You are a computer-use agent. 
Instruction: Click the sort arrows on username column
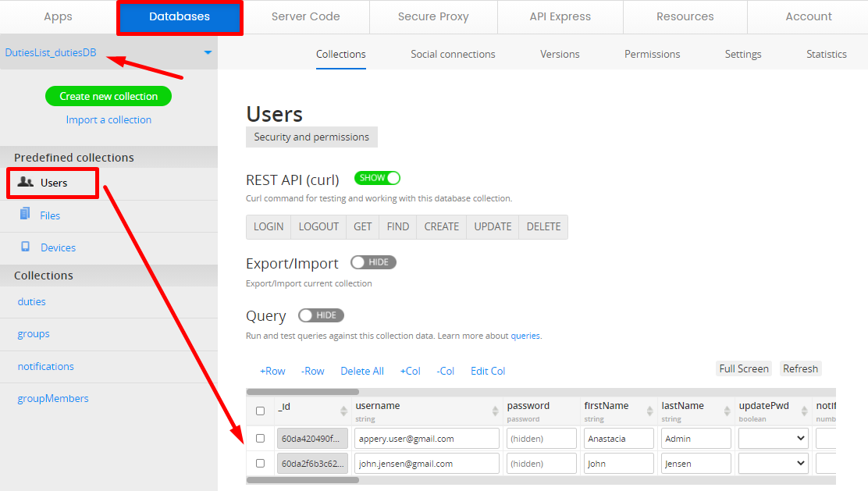[x=495, y=411]
